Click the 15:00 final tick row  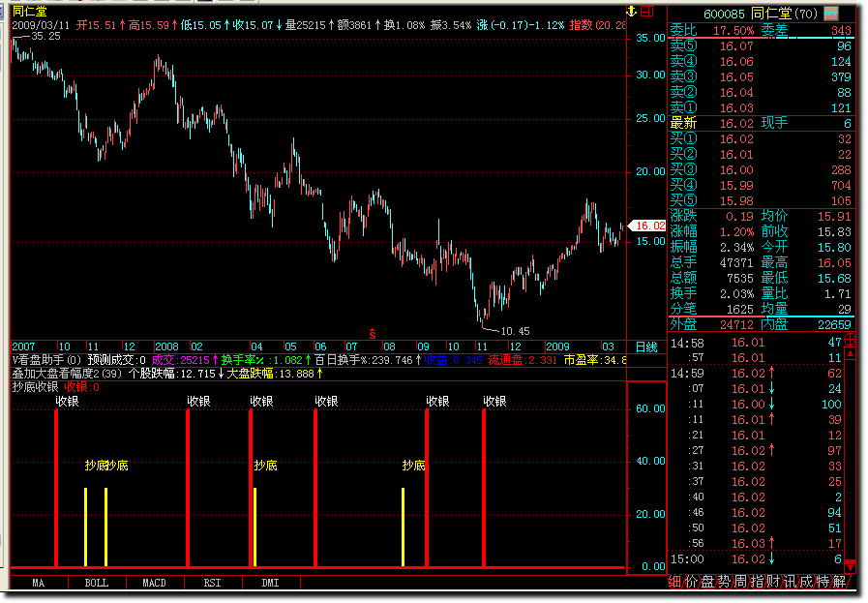point(756,559)
